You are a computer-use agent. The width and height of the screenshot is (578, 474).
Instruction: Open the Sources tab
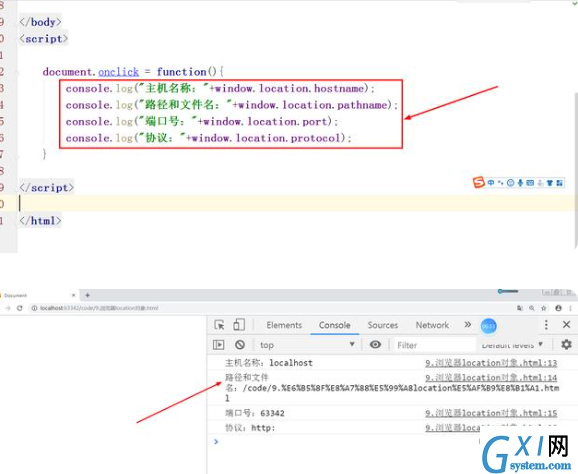(383, 325)
